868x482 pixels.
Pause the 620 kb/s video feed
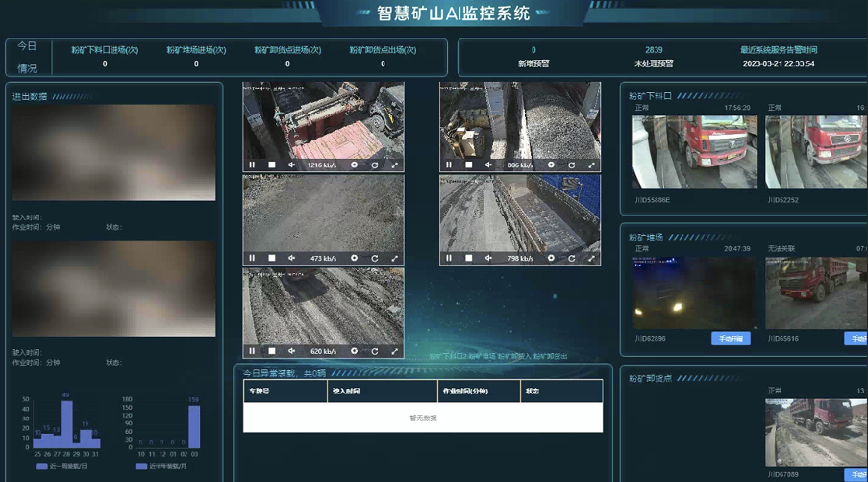click(252, 351)
